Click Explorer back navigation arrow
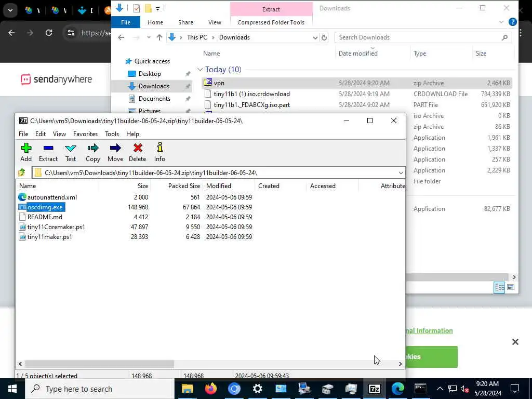Viewport: 532px width, 399px height. coord(121,37)
